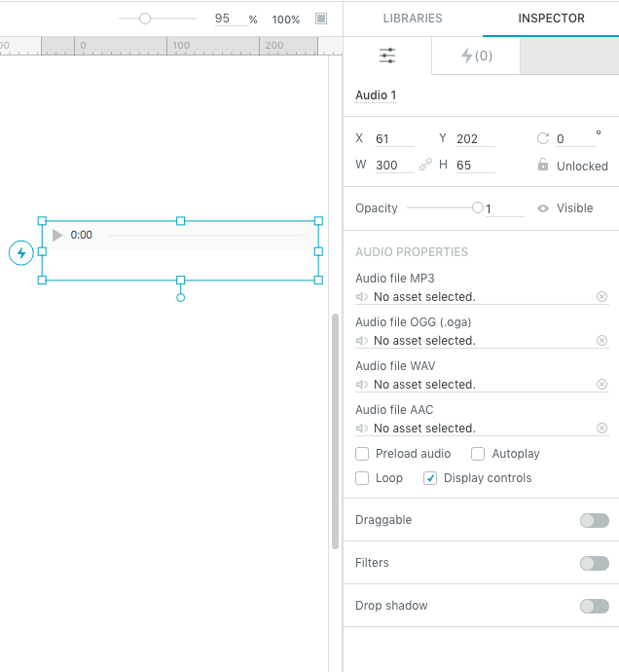Open the interactions lightning tab

point(476,56)
